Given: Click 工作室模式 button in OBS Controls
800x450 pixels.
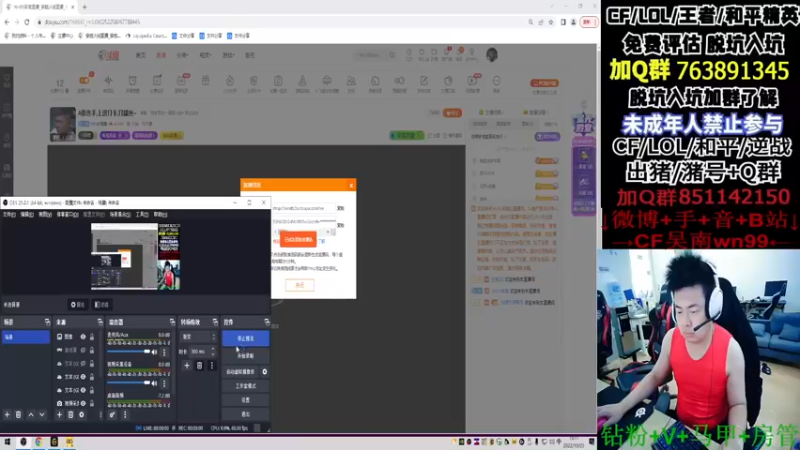Looking at the screenshot, I should (x=245, y=386).
